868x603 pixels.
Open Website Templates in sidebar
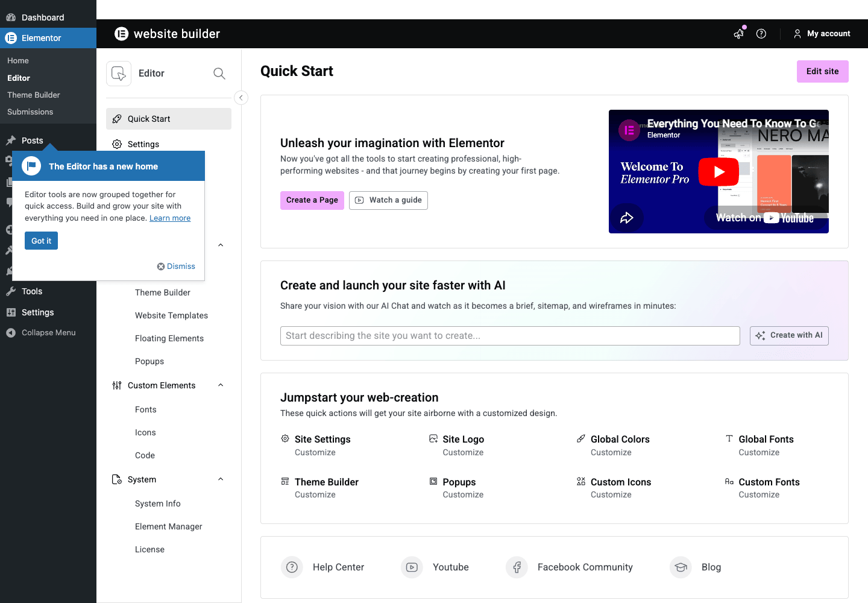point(171,315)
